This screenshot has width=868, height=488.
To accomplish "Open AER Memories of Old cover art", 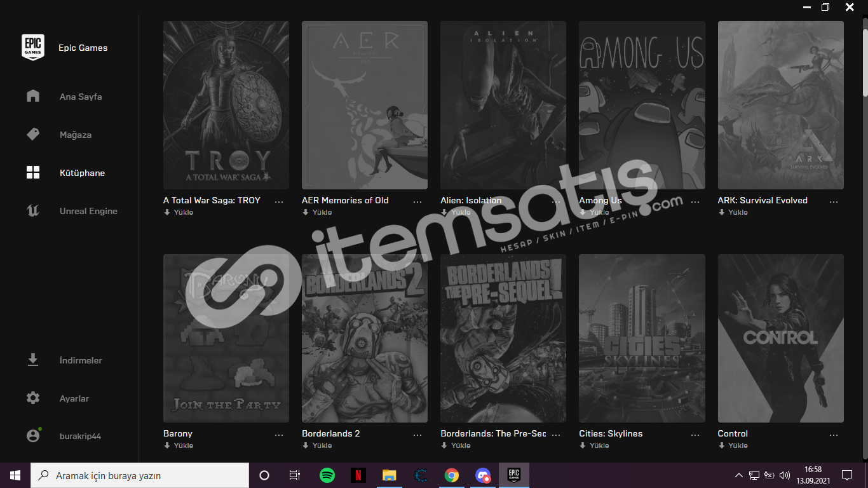I will tap(365, 105).
